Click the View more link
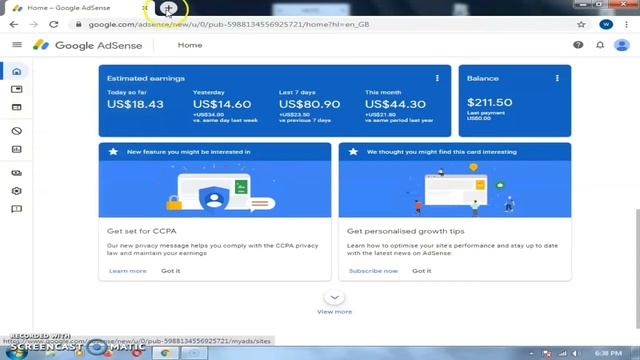640x360 pixels. [x=334, y=312]
